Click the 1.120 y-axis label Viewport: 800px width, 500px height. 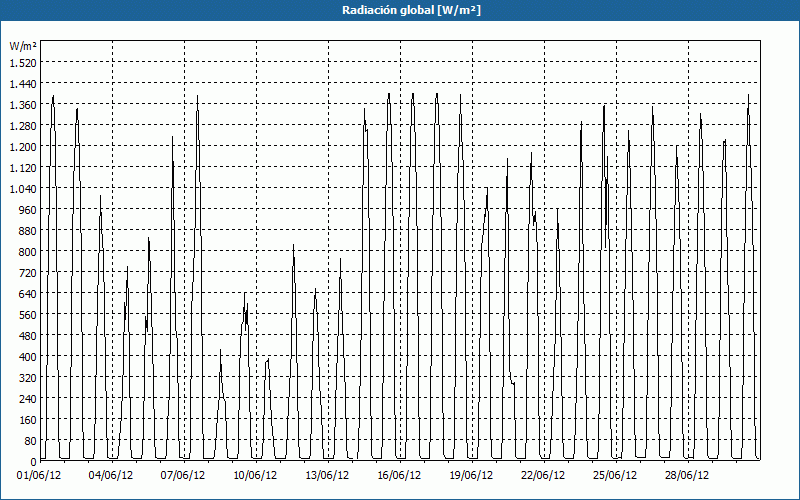(23, 167)
